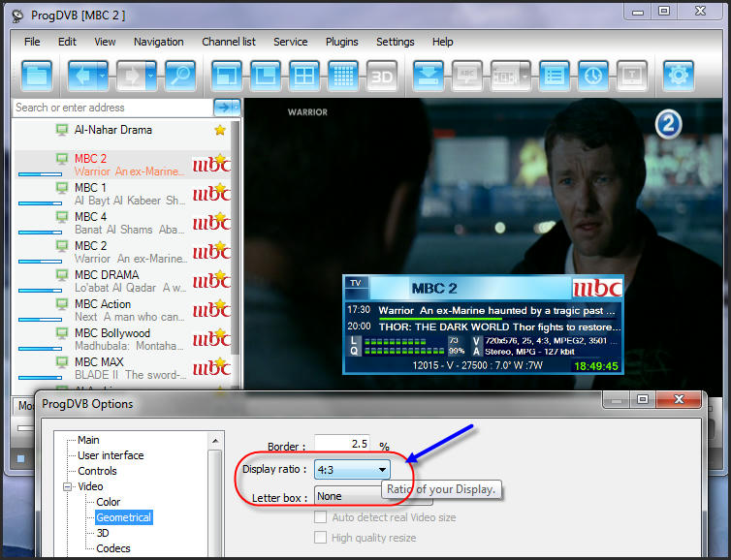Click the mbc logo on MBC 1 row
Screen dimensions: 731x560
[211, 193]
